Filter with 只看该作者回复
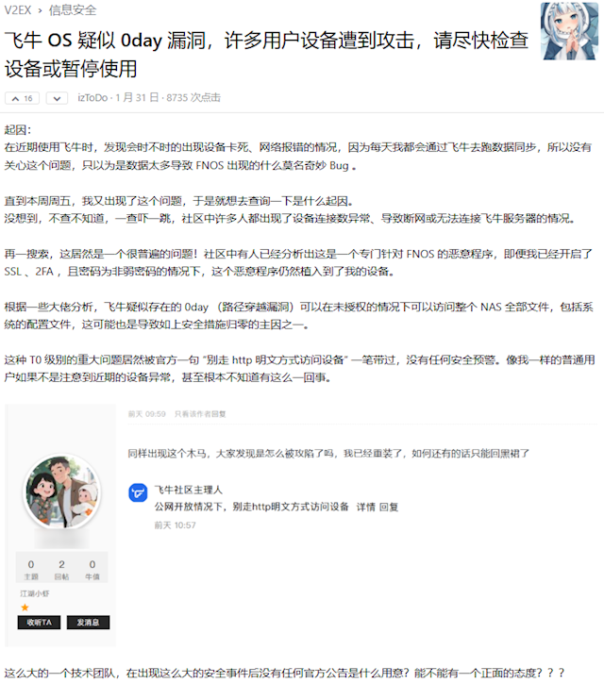This screenshot has height=700, width=604. tap(200, 414)
